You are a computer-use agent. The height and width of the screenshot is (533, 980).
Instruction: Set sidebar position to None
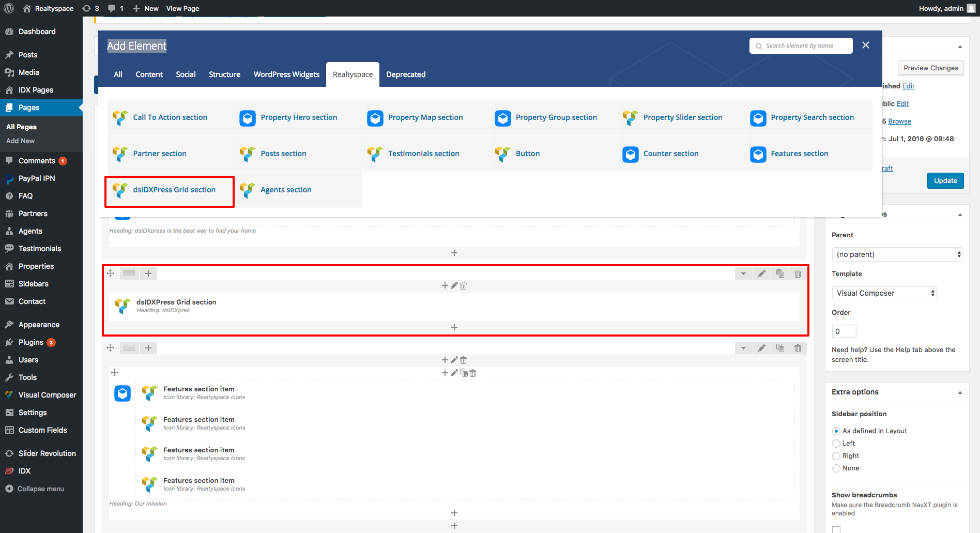click(x=836, y=468)
